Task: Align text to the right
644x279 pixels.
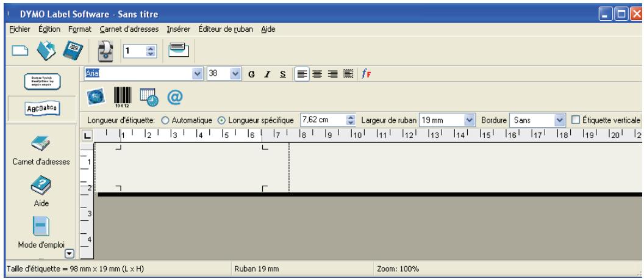Action: 333,74
